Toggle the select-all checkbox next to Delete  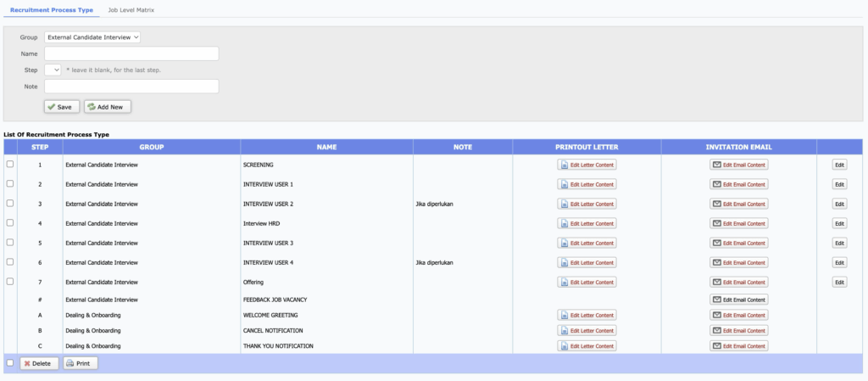pyautogui.click(x=10, y=362)
